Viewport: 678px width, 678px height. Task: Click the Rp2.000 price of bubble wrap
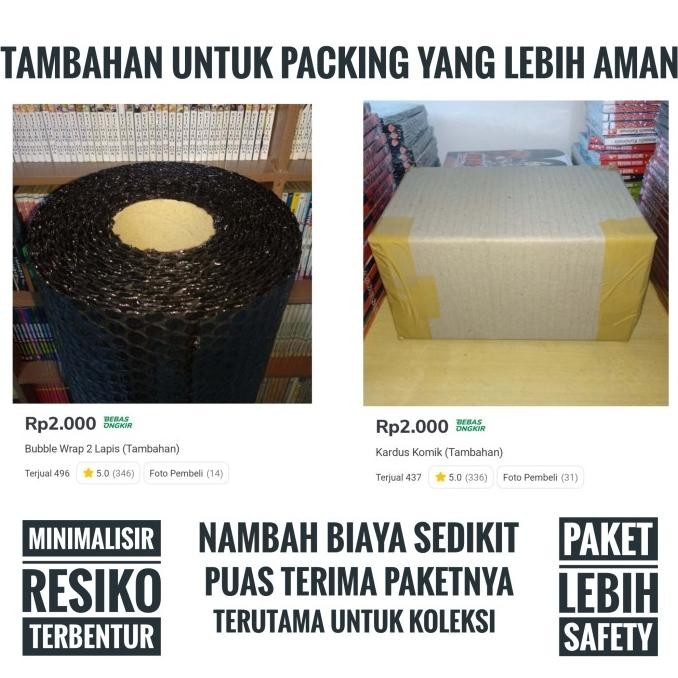coord(61,423)
